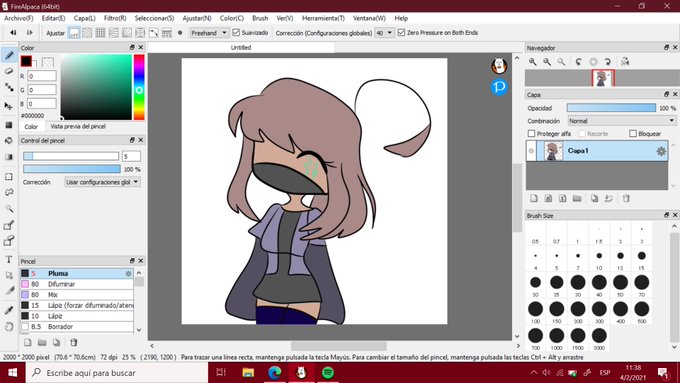Select the Untitled document tab

coord(241,48)
